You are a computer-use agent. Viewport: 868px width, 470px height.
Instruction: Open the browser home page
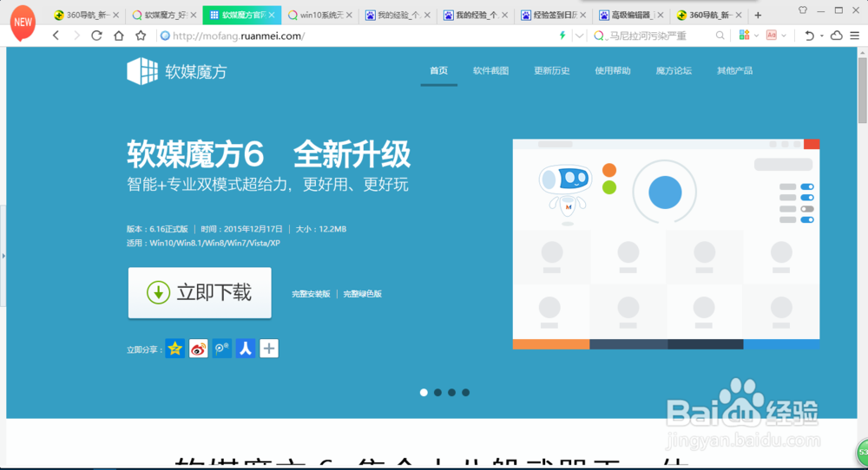point(118,36)
